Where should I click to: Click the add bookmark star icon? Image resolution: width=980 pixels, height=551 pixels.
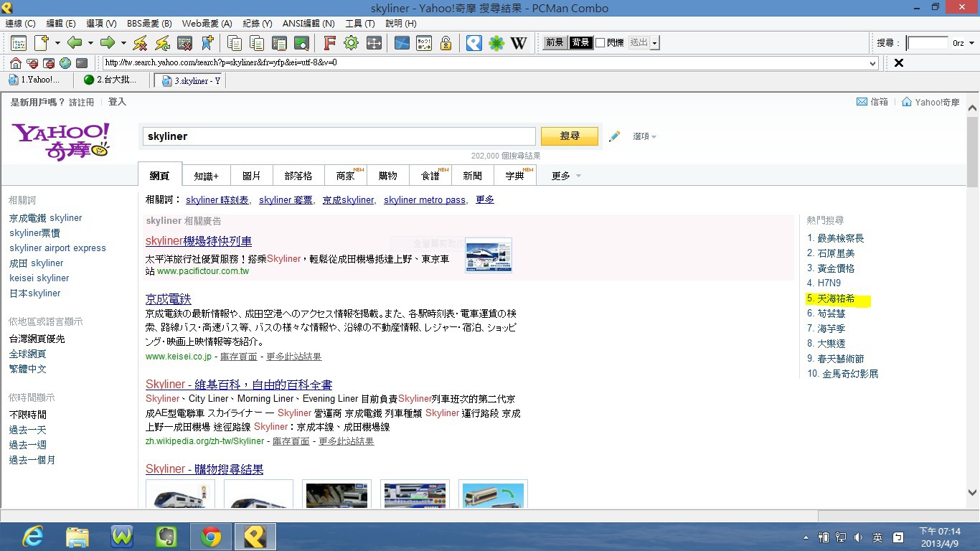click(x=207, y=43)
